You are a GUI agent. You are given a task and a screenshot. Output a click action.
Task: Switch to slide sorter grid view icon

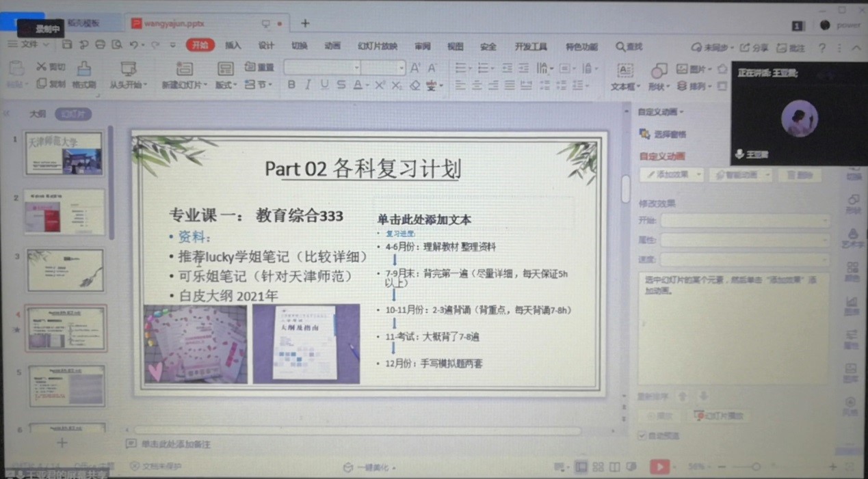point(598,467)
